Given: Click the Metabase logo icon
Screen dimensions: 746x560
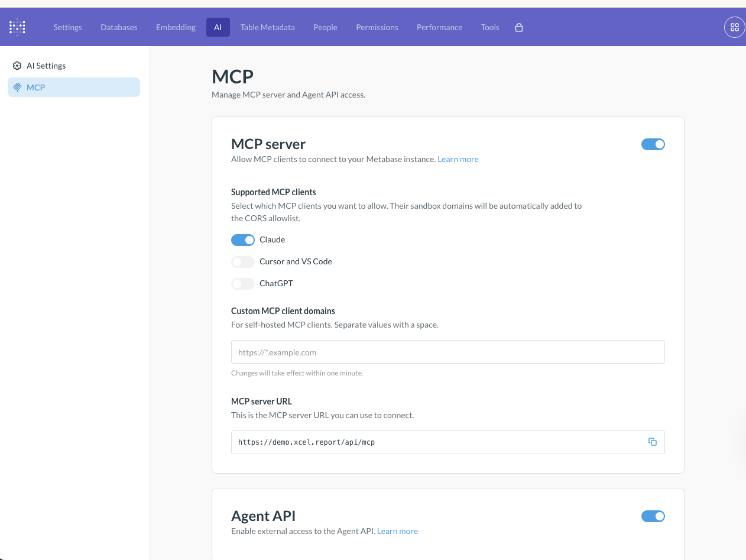Looking at the screenshot, I should pyautogui.click(x=17, y=27).
